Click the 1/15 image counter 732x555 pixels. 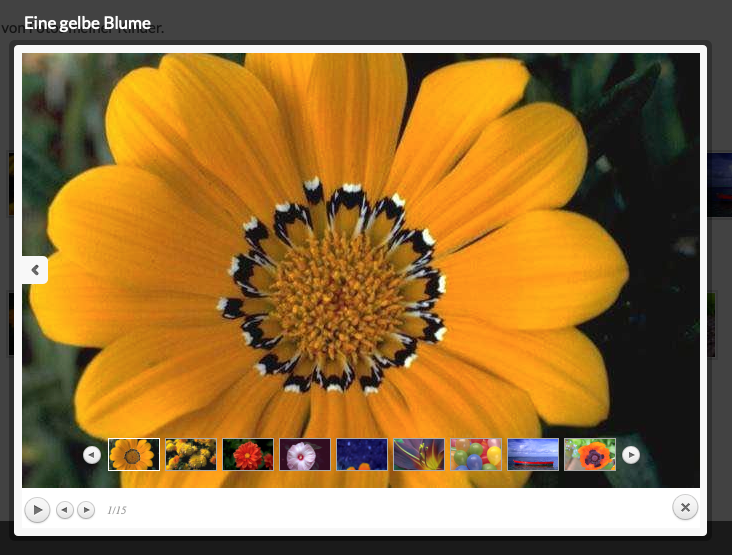tap(117, 511)
